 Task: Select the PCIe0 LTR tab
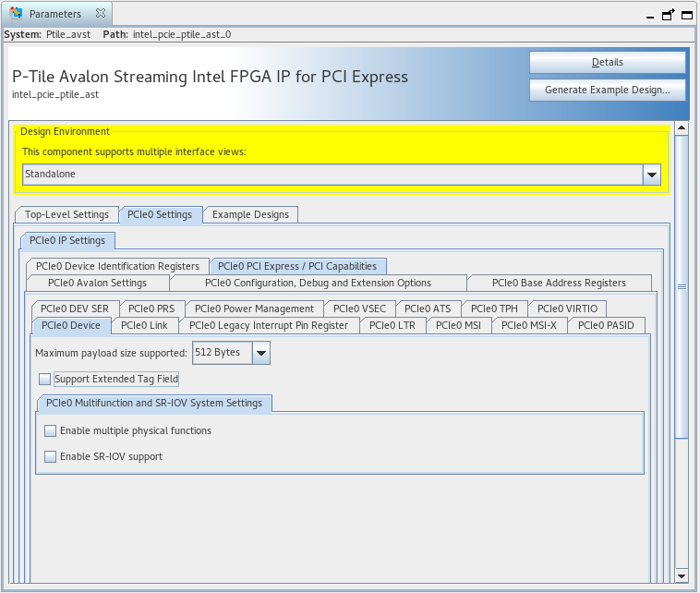pyautogui.click(x=392, y=325)
